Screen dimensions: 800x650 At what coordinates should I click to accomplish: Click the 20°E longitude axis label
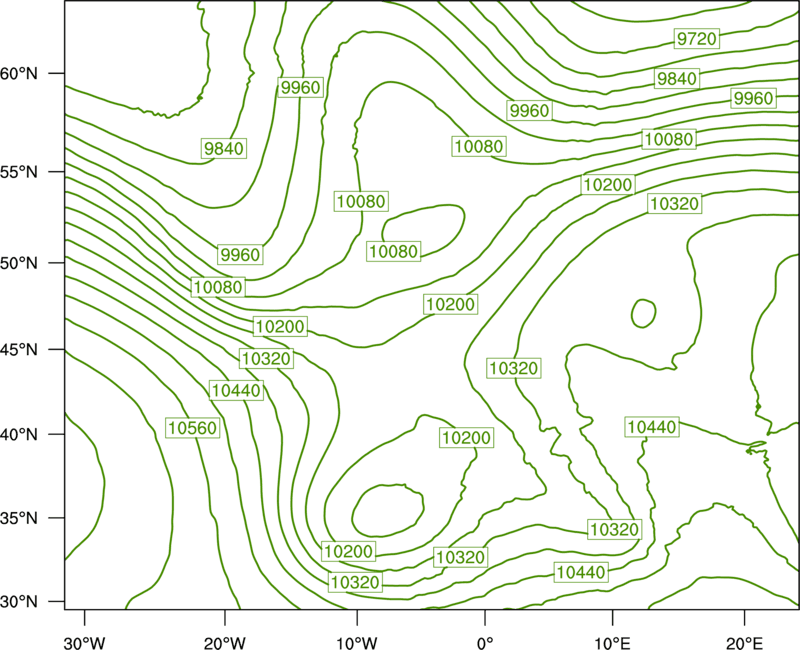(744, 643)
